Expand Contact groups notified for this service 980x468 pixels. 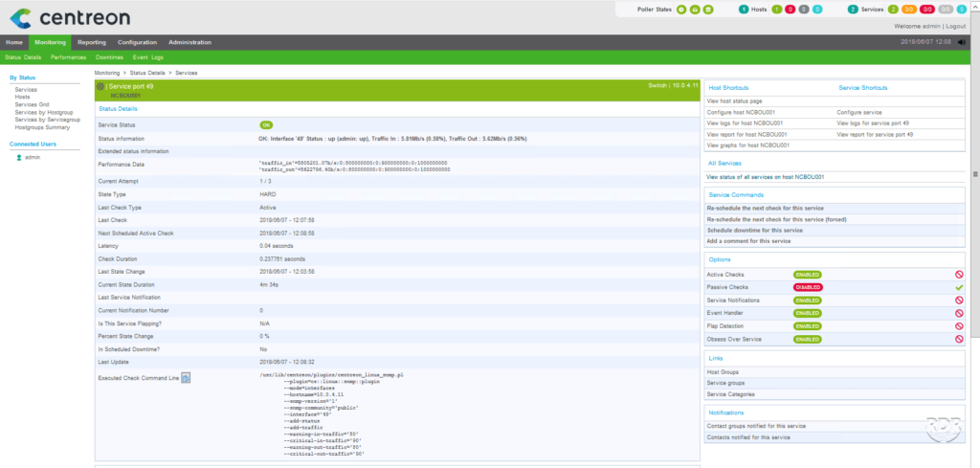tap(756, 426)
